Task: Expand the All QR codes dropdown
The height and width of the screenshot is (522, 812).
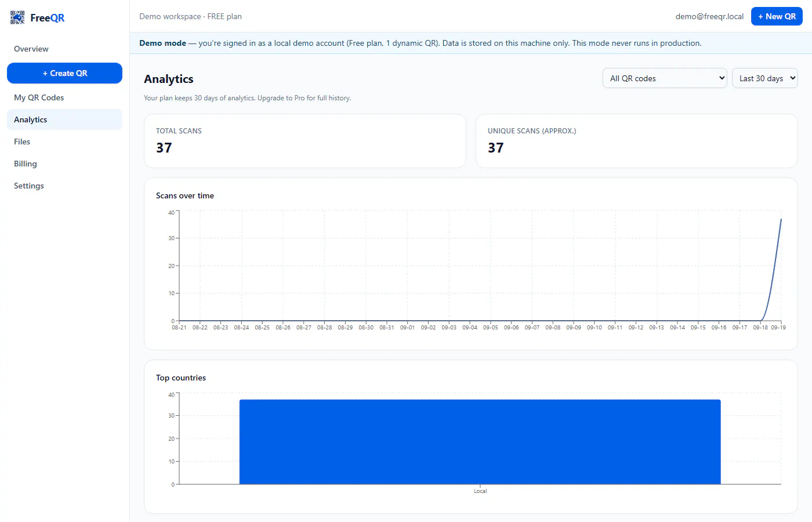Action: pos(665,78)
